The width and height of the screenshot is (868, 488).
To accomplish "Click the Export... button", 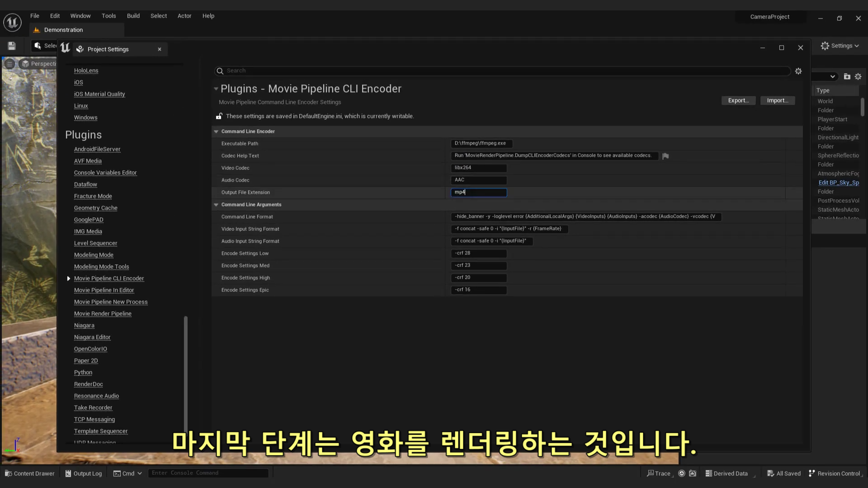I will [738, 100].
